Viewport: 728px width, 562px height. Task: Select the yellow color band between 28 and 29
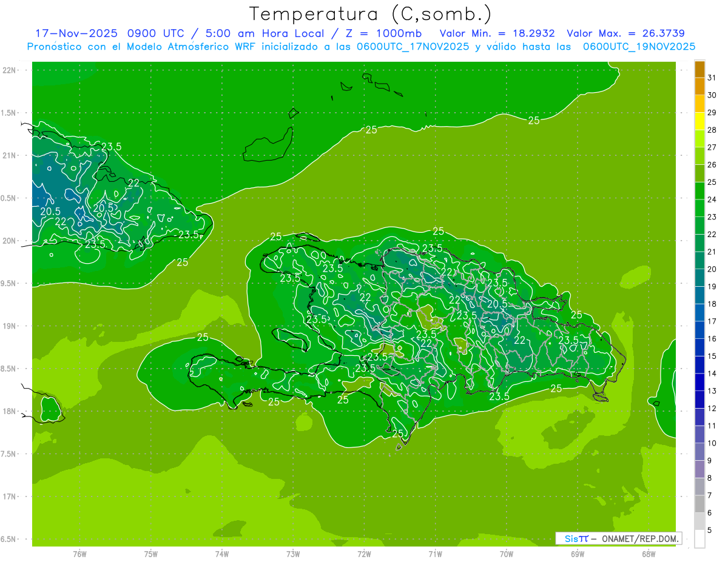pos(699,121)
